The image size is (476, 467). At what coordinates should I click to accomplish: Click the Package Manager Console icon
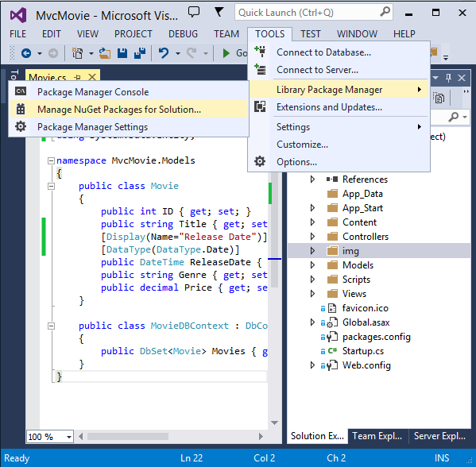coord(21,91)
